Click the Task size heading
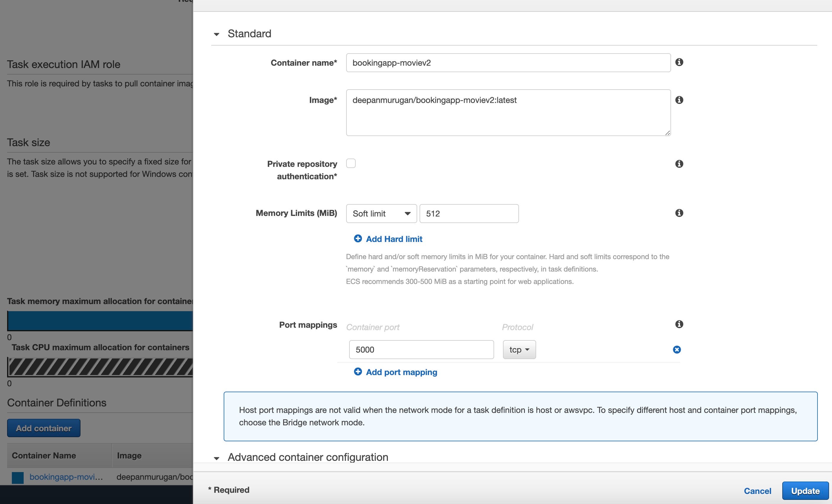This screenshot has width=832, height=504. point(28,143)
